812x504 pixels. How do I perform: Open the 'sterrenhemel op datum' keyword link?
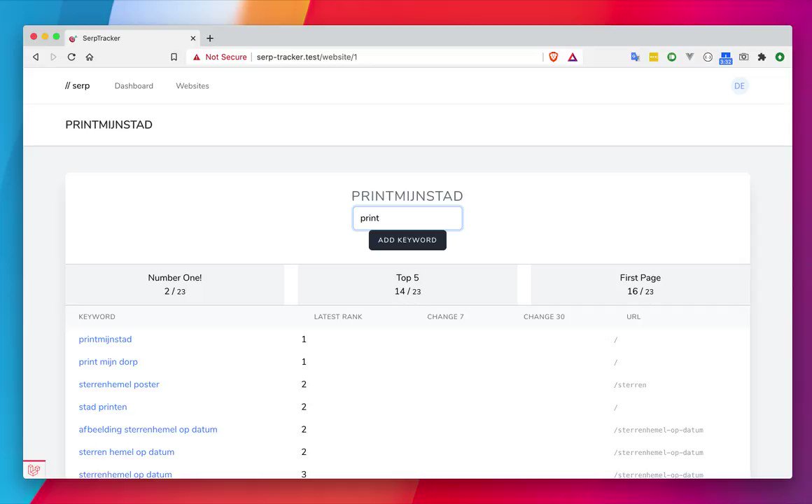125,474
